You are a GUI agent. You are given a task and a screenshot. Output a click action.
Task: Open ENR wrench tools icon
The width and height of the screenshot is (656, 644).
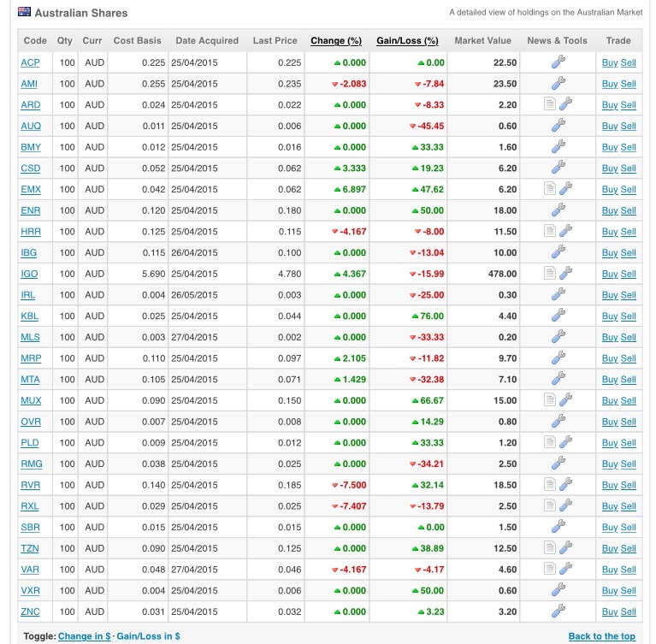pyautogui.click(x=558, y=210)
